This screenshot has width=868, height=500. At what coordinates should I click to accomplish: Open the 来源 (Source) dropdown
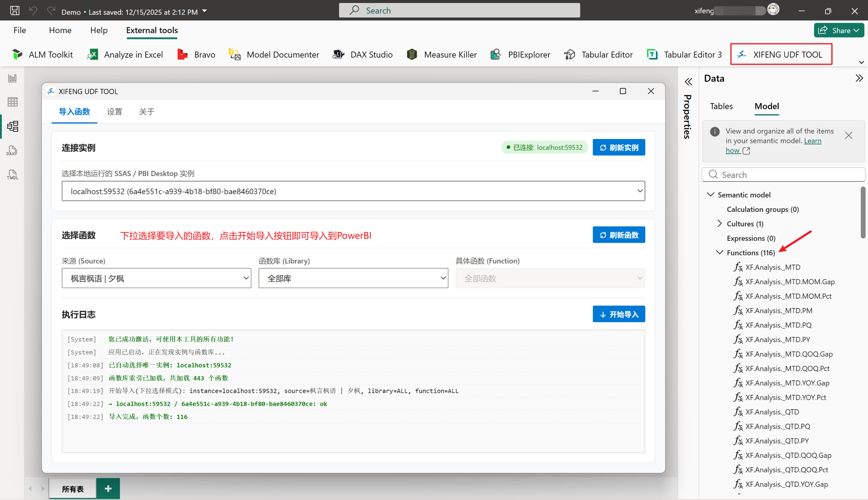pos(156,278)
